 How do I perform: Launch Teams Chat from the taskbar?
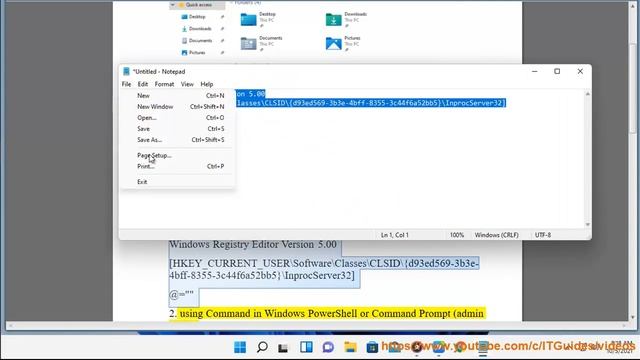pos(328,347)
